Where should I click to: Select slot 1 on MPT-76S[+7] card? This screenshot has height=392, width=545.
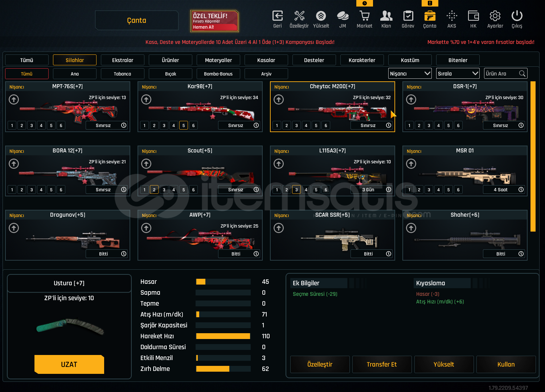click(12, 126)
